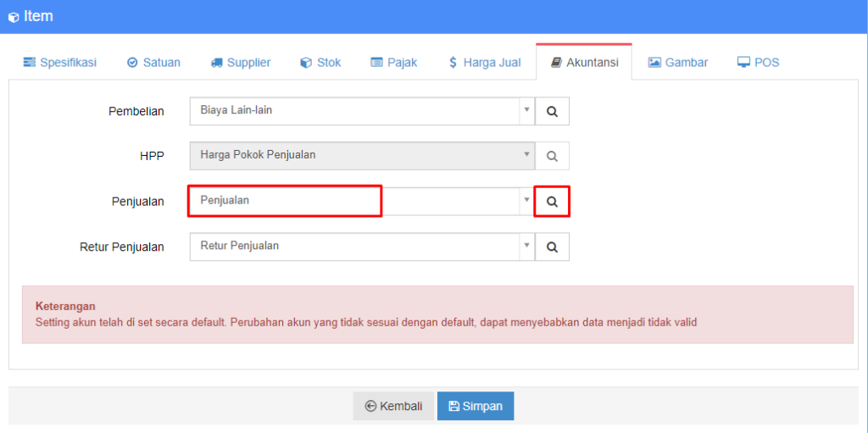Open the Satuan tab

pyautogui.click(x=153, y=62)
